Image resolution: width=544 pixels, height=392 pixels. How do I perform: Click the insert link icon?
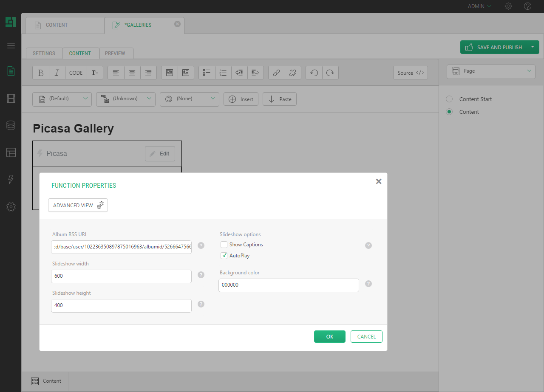(276, 73)
